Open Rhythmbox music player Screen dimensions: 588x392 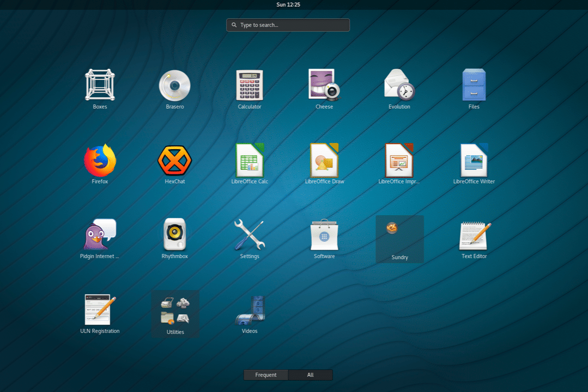[x=174, y=234]
